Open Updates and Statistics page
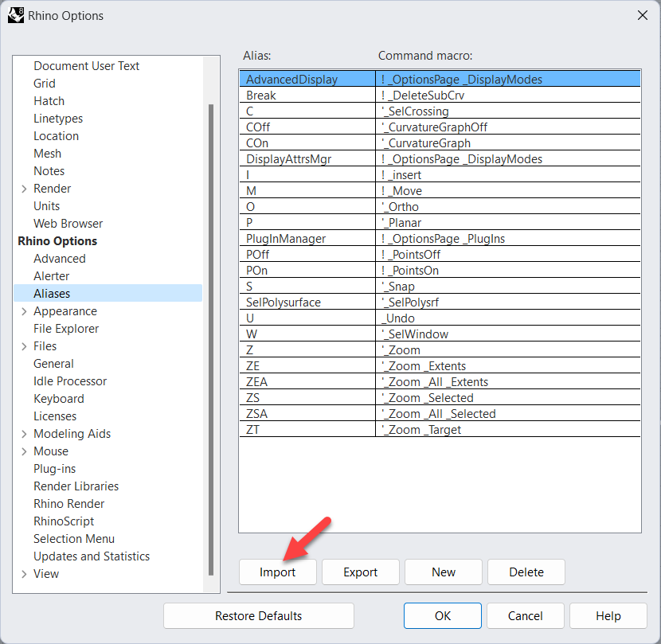This screenshot has width=661, height=644. tap(92, 556)
